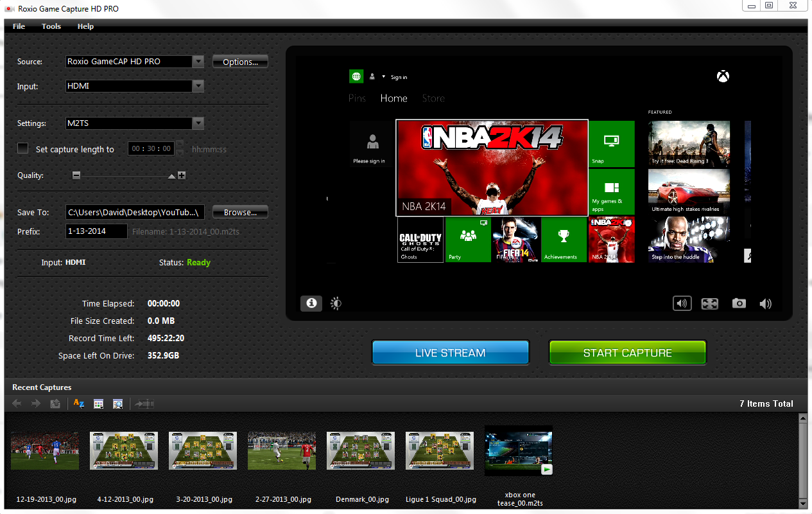812x514 pixels.
Task: Open brightness adjustment sun icon
Action: (336, 303)
